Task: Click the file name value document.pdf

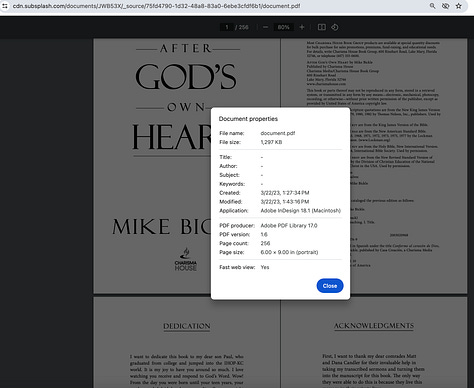Action: point(278,133)
